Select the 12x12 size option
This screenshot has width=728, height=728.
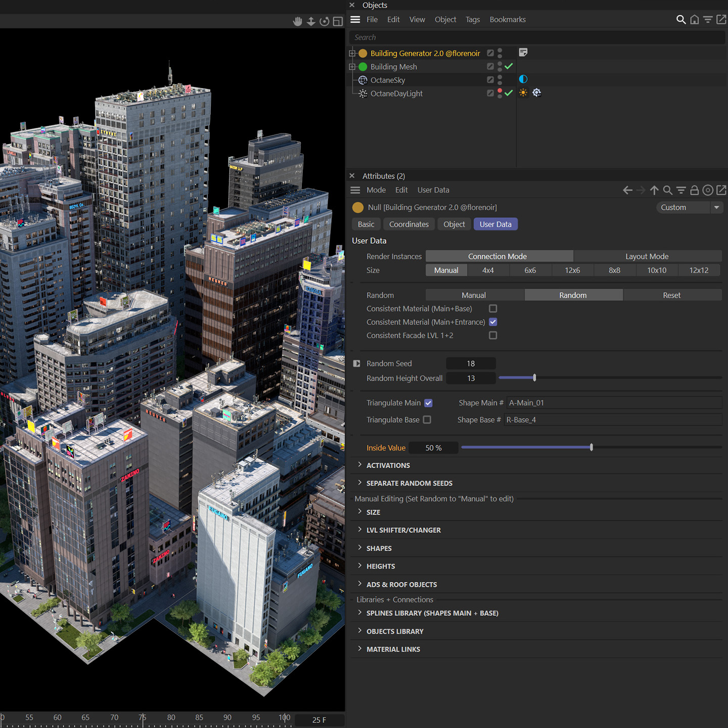pyautogui.click(x=699, y=270)
